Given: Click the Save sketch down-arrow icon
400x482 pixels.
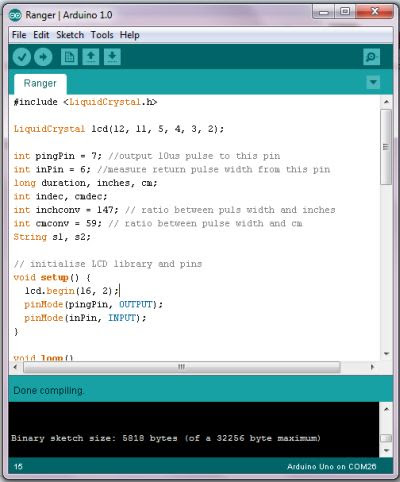Looking at the screenshot, I should (x=112, y=57).
